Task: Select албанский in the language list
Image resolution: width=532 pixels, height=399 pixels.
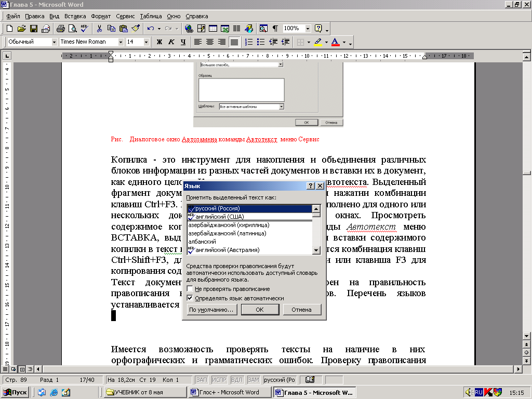Action: pos(249,242)
